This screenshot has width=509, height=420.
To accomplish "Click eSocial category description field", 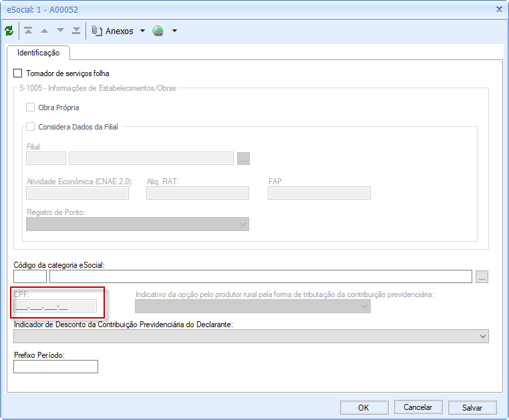I will click(261, 276).
